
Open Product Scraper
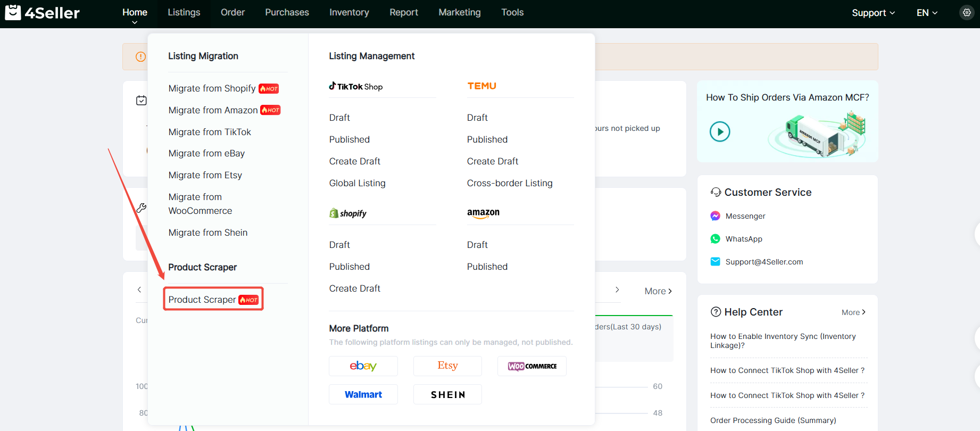pyautogui.click(x=213, y=300)
